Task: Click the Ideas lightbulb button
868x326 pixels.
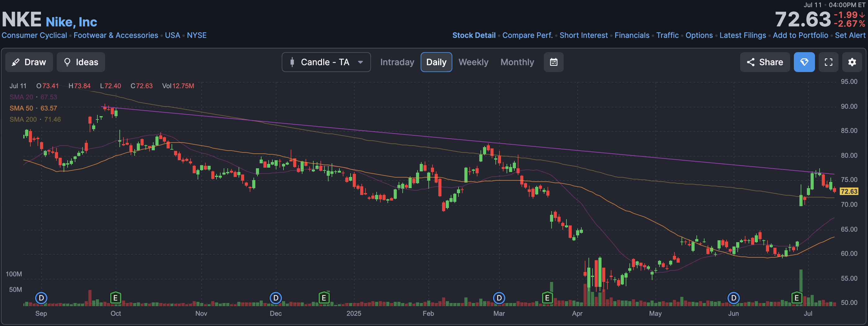Action: click(x=81, y=62)
